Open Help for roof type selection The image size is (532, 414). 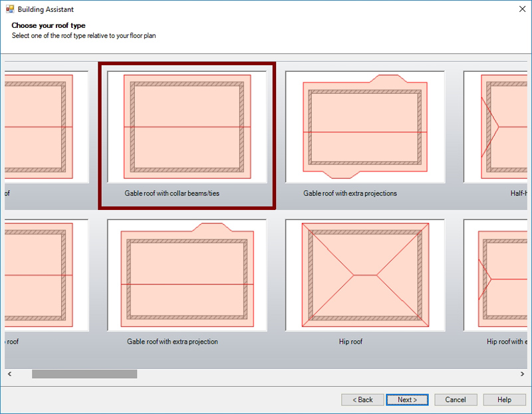tap(504, 399)
